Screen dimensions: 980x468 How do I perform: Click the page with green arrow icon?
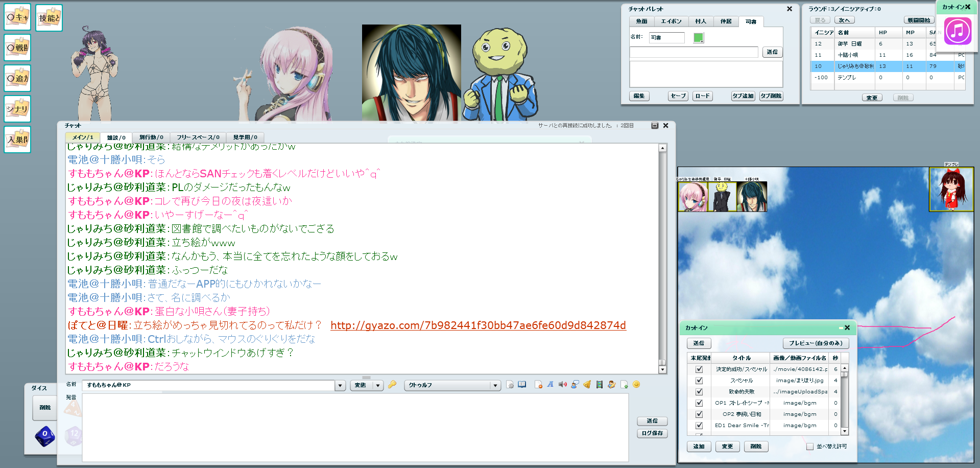tap(624, 385)
